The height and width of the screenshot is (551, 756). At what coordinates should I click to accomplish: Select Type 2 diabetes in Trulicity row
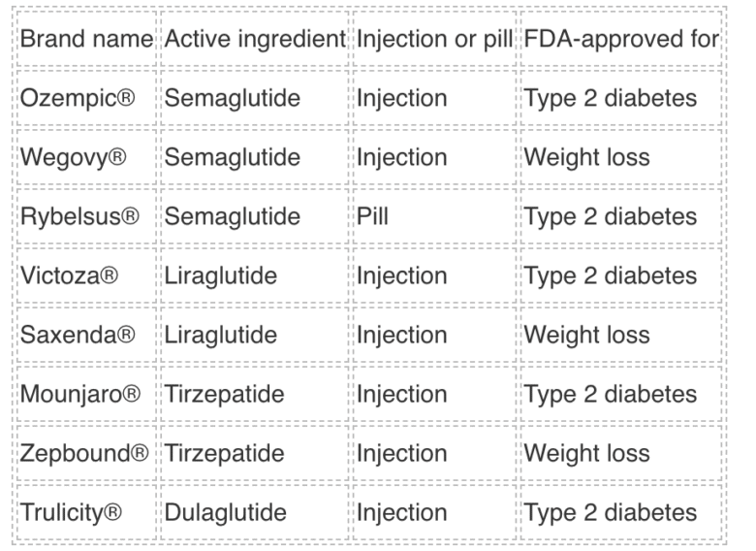point(610,512)
